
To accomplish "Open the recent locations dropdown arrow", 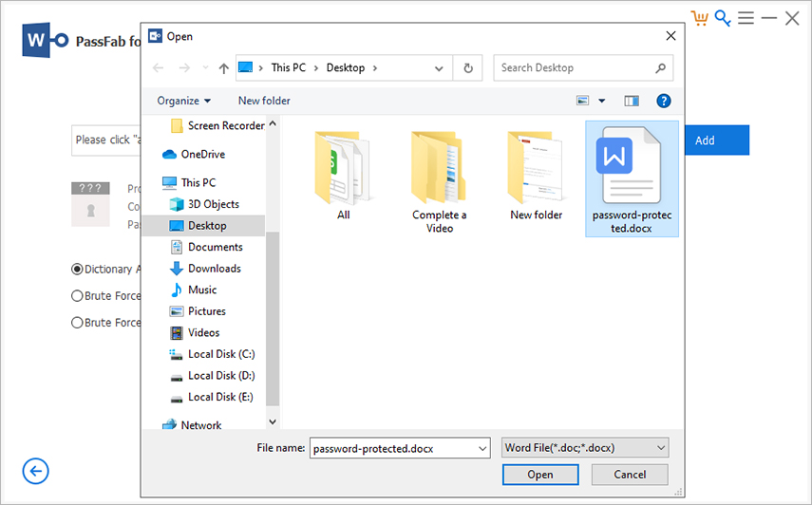I will [x=205, y=67].
